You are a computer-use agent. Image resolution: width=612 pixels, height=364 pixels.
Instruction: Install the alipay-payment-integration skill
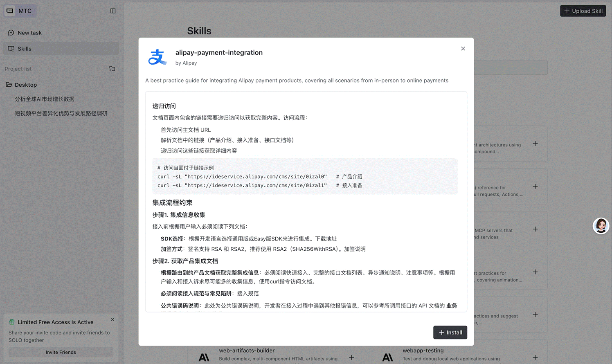(450, 333)
